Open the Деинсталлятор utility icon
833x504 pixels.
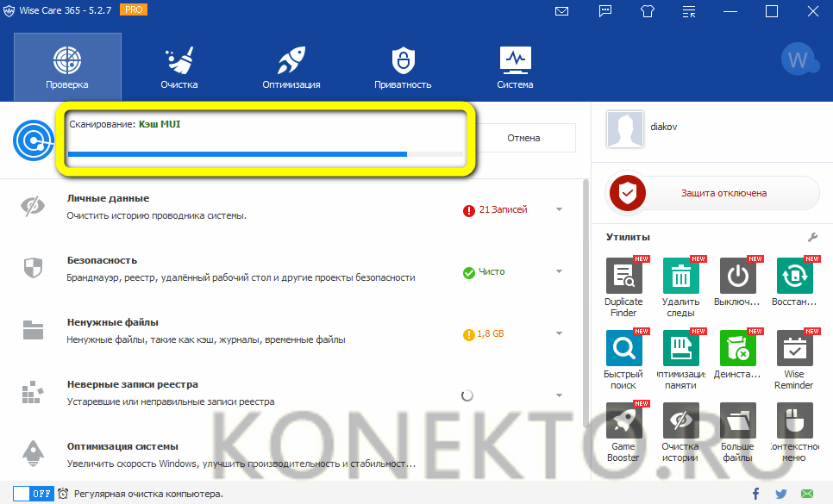point(737,349)
